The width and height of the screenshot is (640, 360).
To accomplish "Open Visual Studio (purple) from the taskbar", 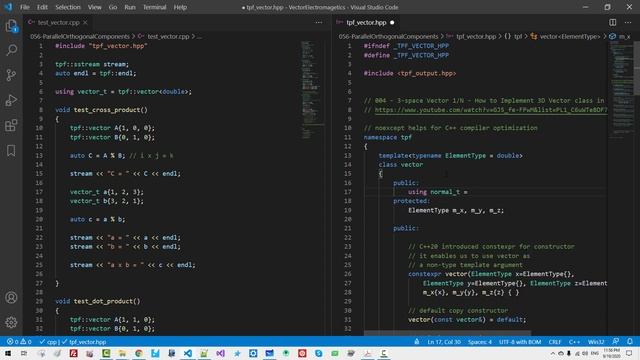I will point(220,353).
